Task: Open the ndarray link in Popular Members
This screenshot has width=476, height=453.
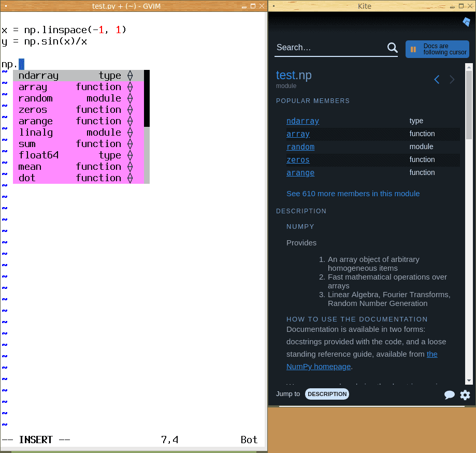Action: tap(302, 121)
